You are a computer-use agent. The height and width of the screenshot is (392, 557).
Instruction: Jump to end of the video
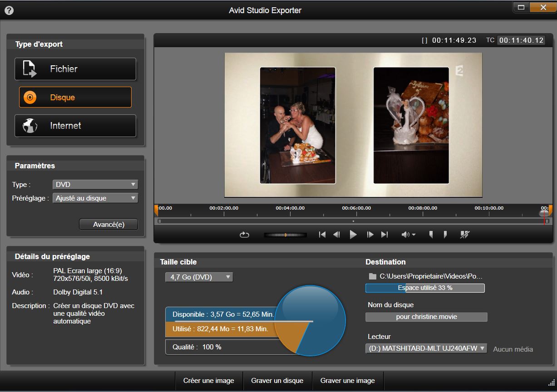[384, 235]
